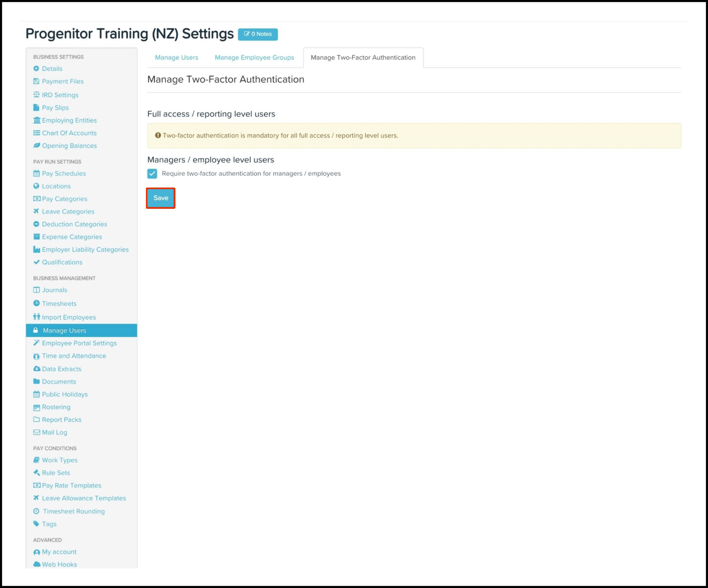708x588 pixels.
Task: Select the Manage Two-Factor Authentication tab
Action: (363, 58)
